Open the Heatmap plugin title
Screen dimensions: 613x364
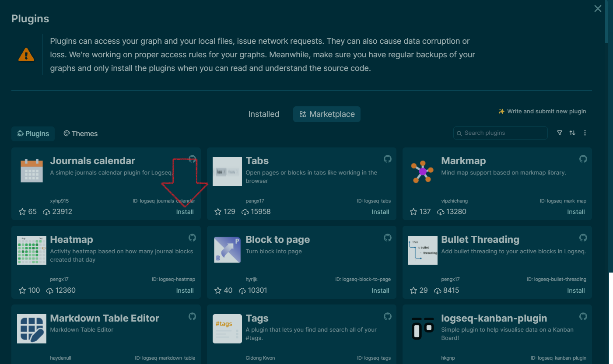click(x=72, y=240)
